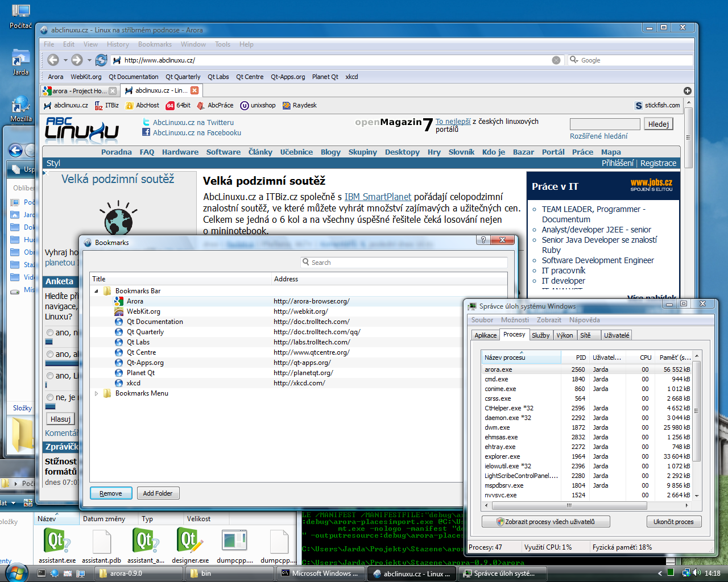728x582 pixels.
Task: Open the IBM SmartPlanet link
Action: [x=378, y=197]
